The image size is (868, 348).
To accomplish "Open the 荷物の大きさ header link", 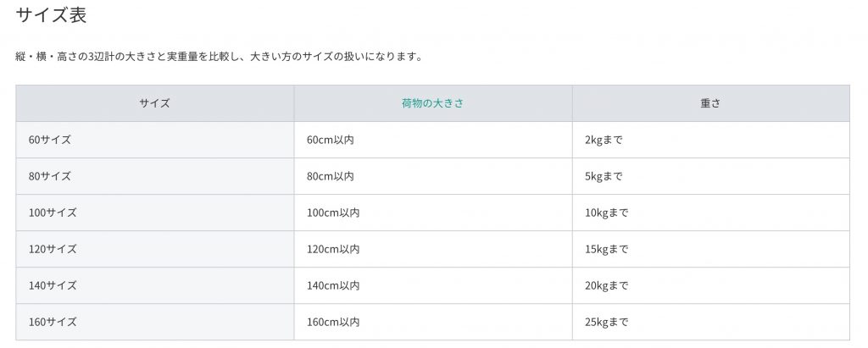I will click(432, 103).
